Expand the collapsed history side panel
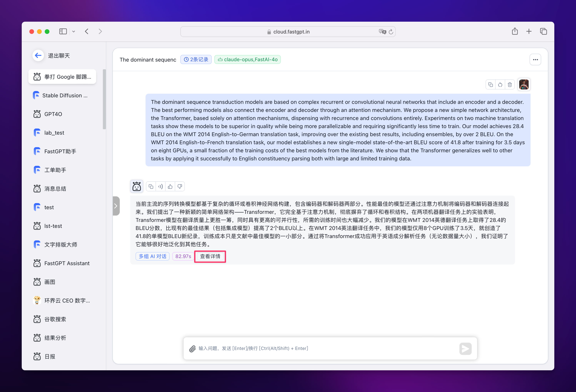Screen dimensions: 576x392 [116, 206]
